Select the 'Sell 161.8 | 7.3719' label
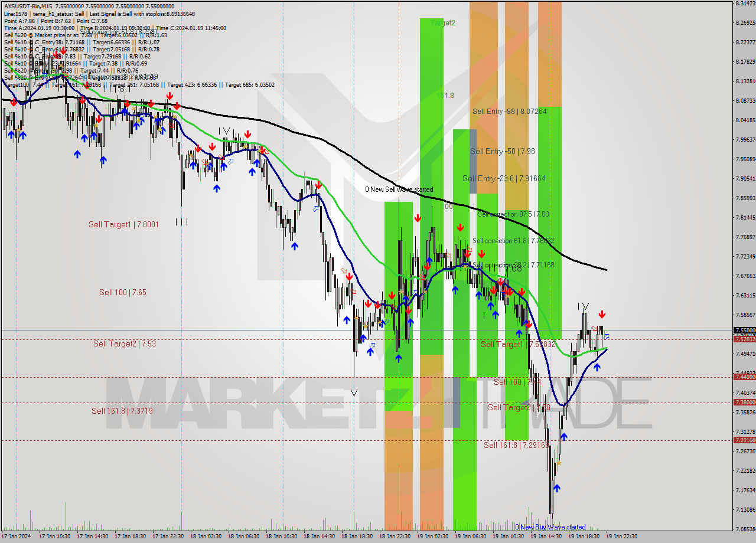 pyautogui.click(x=122, y=411)
